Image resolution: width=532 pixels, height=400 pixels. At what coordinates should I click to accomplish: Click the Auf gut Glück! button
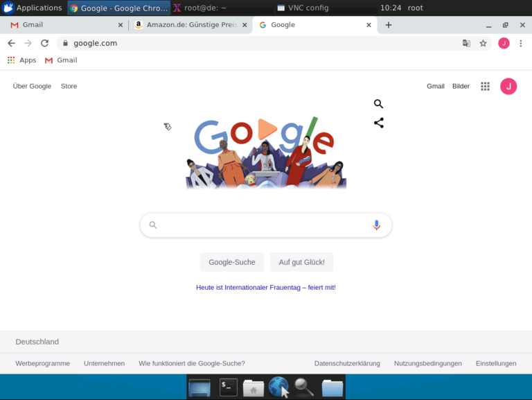301,262
